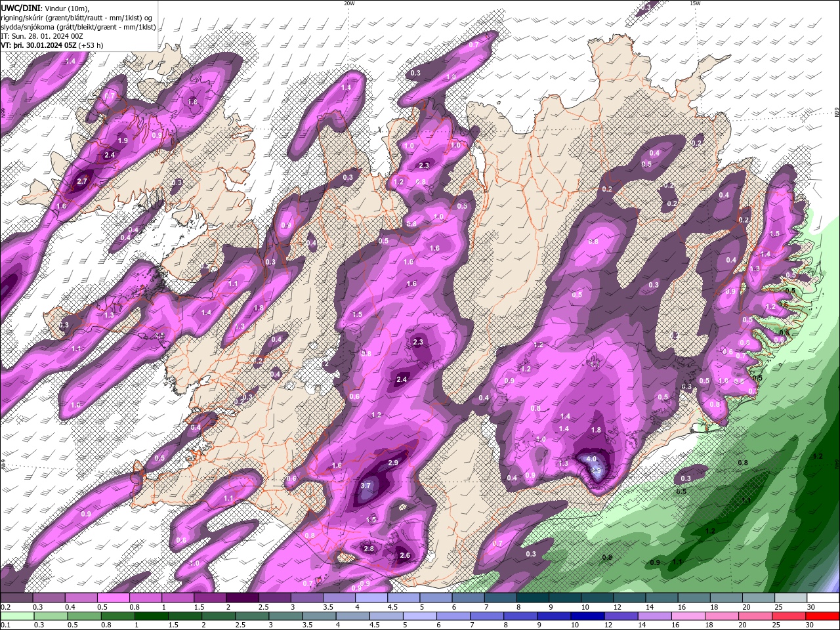Click the deep blue rain swatch from 10 to 12
The image size is (840, 630).
click(x=586, y=616)
